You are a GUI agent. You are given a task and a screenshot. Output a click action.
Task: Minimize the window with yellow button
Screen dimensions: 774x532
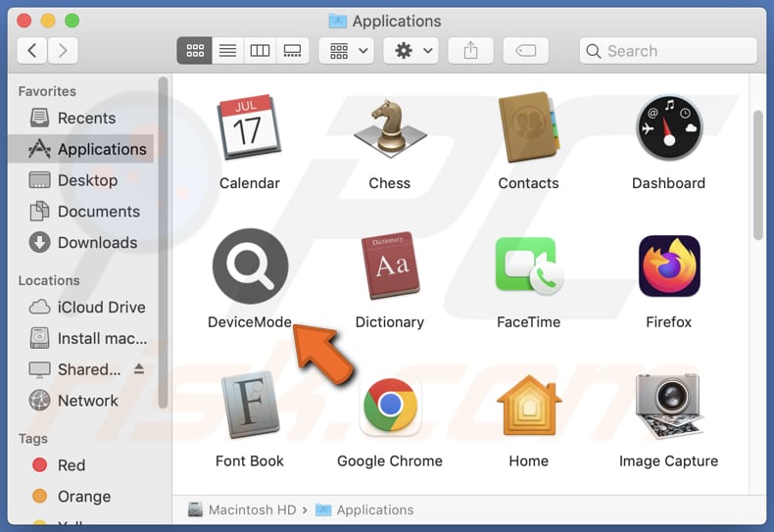(48, 21)
